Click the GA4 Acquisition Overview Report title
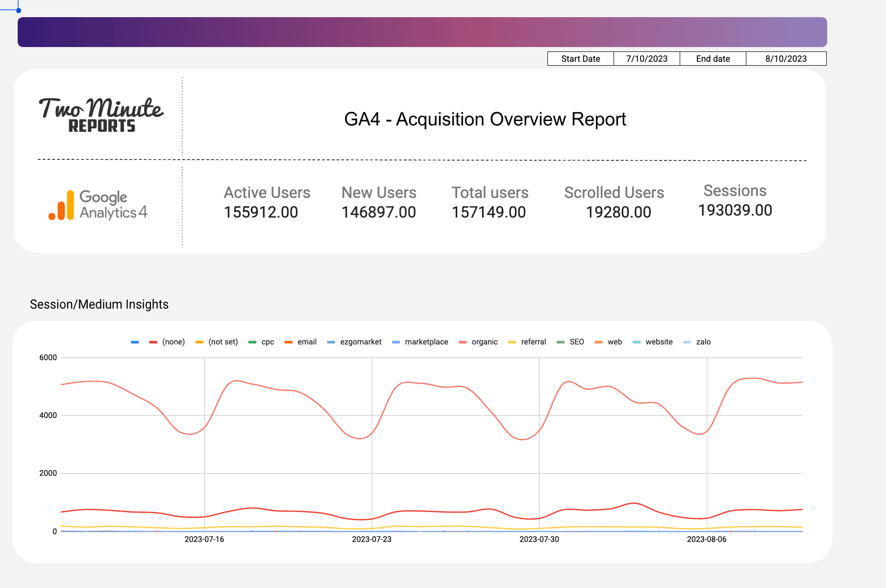 tap(486, 119)
